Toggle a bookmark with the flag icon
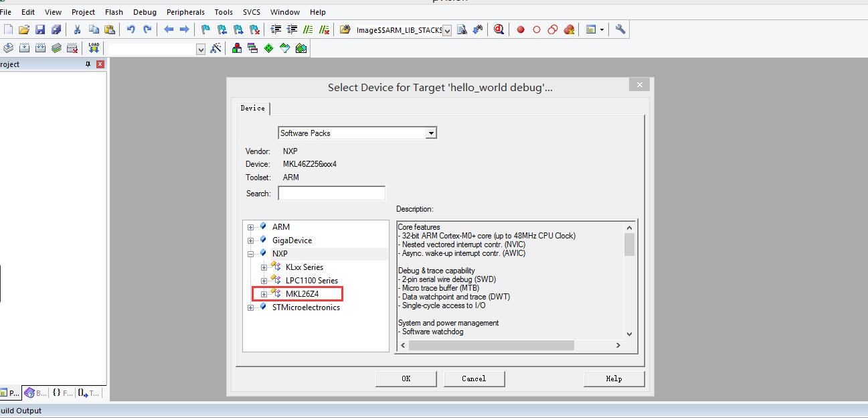 tap(206, 29)
